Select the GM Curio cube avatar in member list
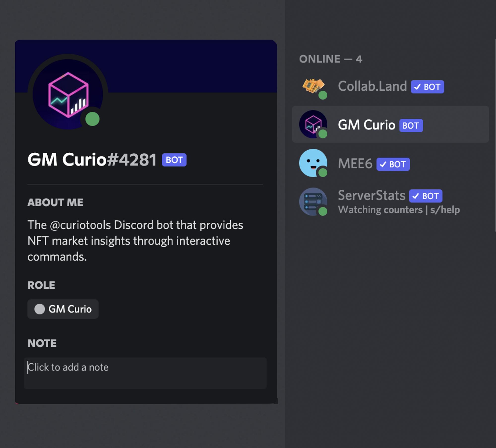The height and width of the screenshot is (448, 496). [x=313, y=124]
